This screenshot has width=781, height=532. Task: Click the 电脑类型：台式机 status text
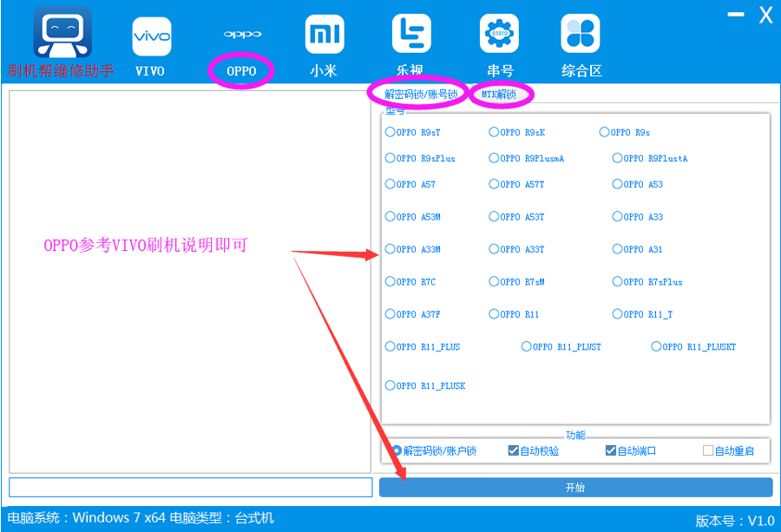pyautogui.click(x=221, y=517)
